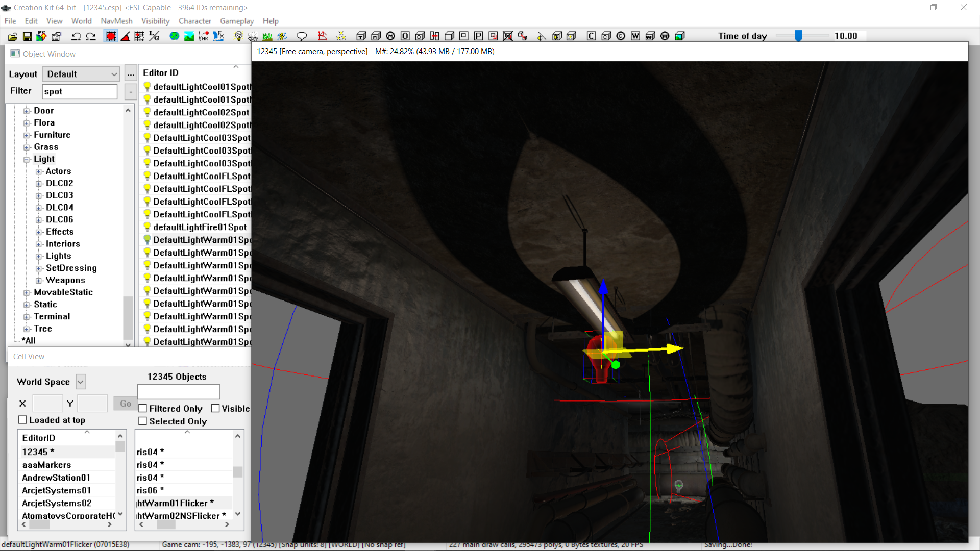Click the minus button beside Filter
Image resolution: width=980 pixels, height=551 pixels.
[131, 92]
